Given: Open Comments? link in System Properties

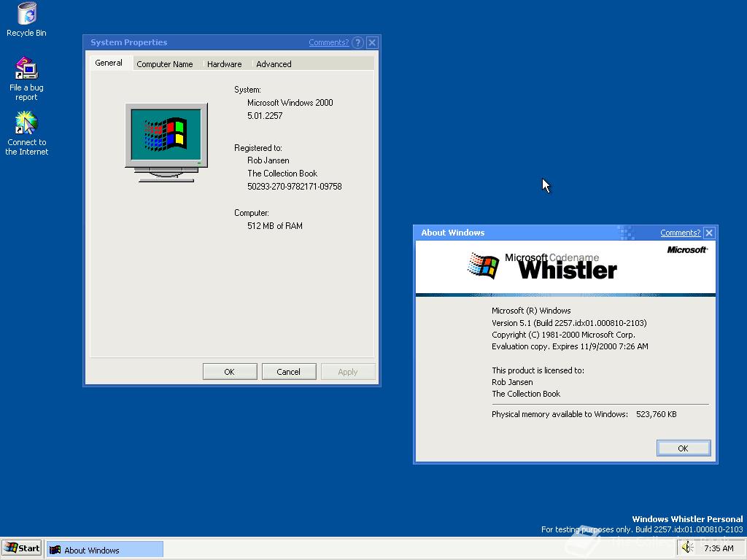Looking at the screenshot, I should pos(329,42).
